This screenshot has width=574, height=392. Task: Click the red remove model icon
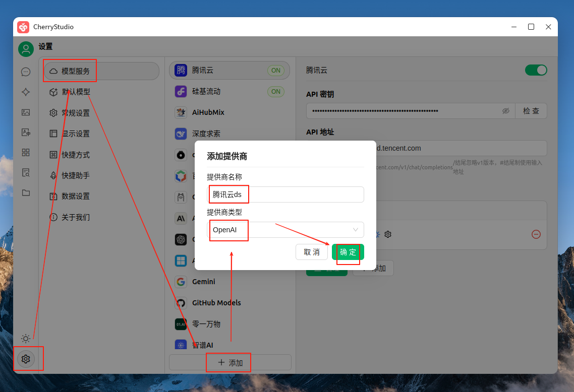pyautogui.click(x=536, y=234)
